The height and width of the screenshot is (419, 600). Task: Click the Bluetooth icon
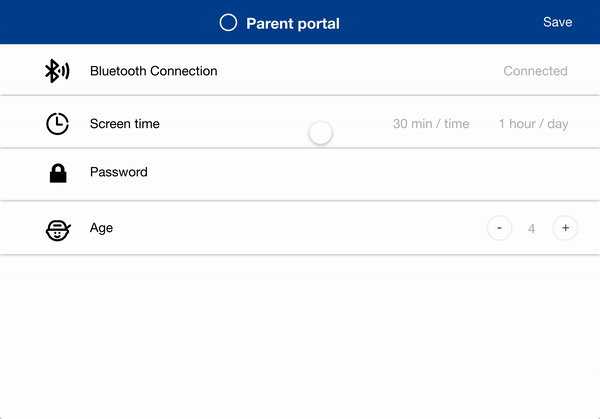[57, 71]
